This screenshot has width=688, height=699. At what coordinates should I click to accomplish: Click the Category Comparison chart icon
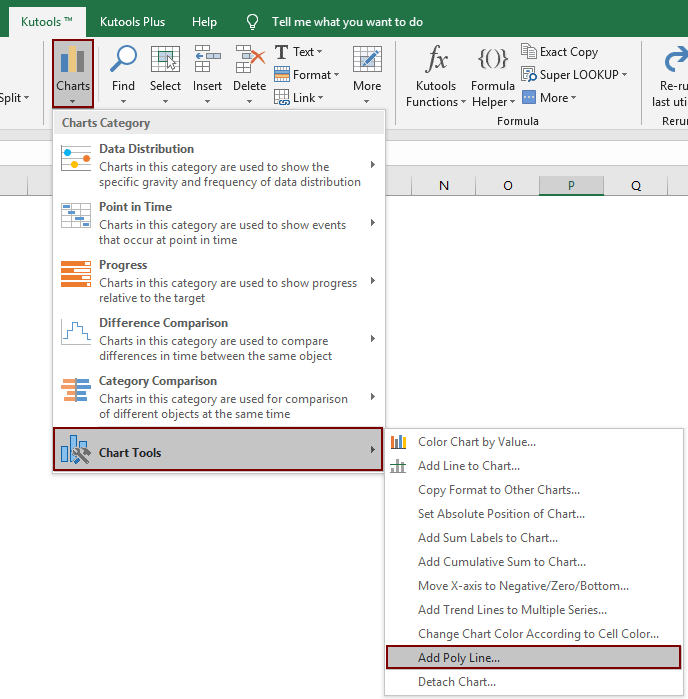(x=76, y=390)
